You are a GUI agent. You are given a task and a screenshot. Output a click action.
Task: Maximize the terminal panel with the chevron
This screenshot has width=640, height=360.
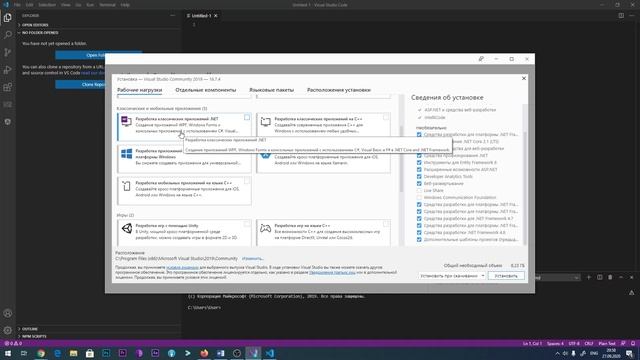pos(621,277)
